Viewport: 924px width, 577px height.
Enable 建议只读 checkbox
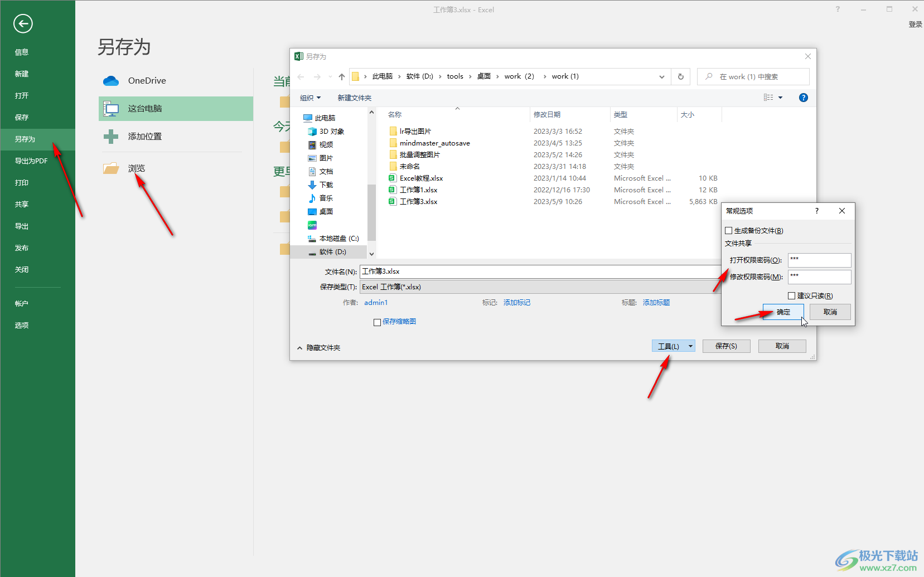pos(791,296)
